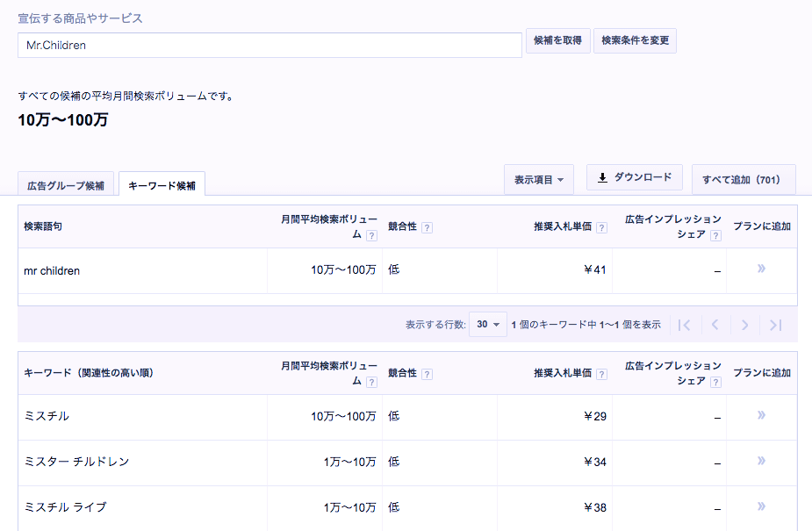Click ¥41 bid value
The width and height of the screenshot is (812, 531).
pyautogui.click(x=594, y=270)
